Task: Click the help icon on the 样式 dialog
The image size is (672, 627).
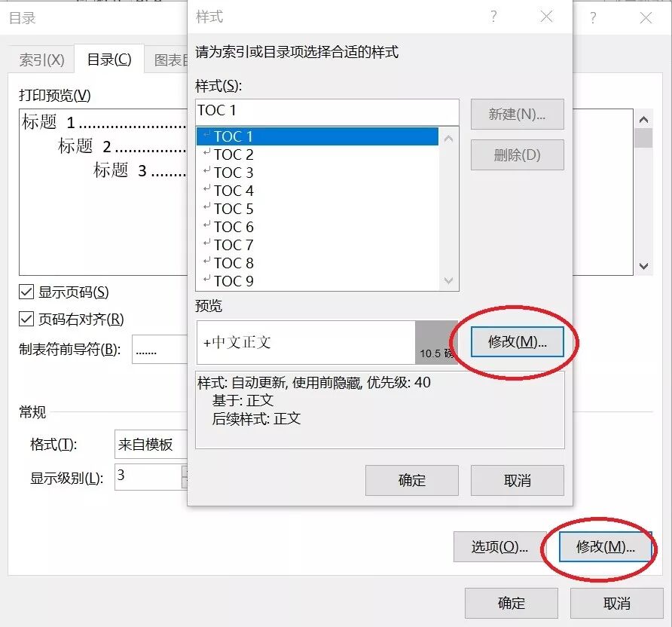Action: pos(493,17)
